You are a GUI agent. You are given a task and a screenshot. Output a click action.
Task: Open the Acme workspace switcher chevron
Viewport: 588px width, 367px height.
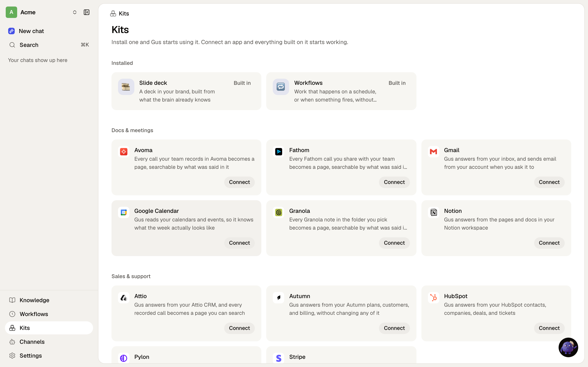coord(75,12)
